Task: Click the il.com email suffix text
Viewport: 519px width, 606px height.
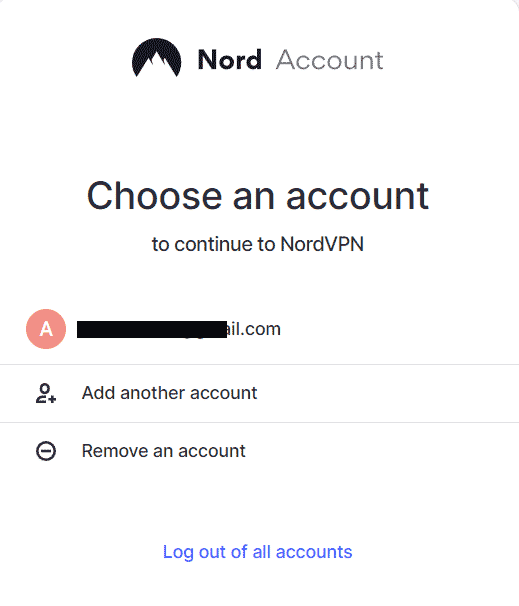Action: pyautogui.click(x=254, y=329)
